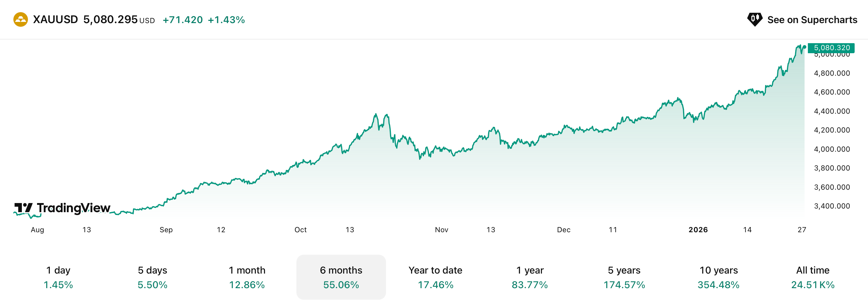Viewport: 868px width, 307px height.
Task: Click the Nov label on time axis
Action: 441,230
